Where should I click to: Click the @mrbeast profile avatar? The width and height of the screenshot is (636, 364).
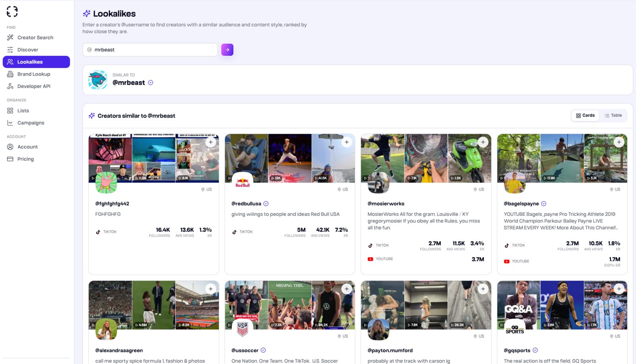coord(98,80)
